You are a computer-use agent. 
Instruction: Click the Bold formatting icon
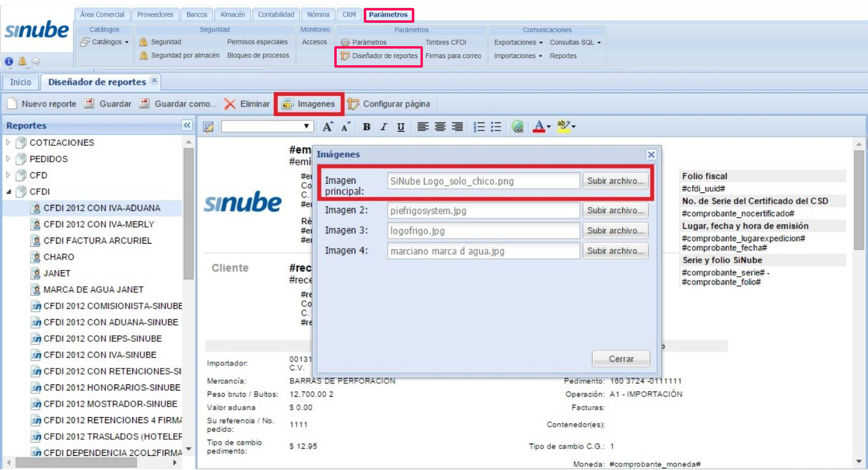(x=366, y=127)
